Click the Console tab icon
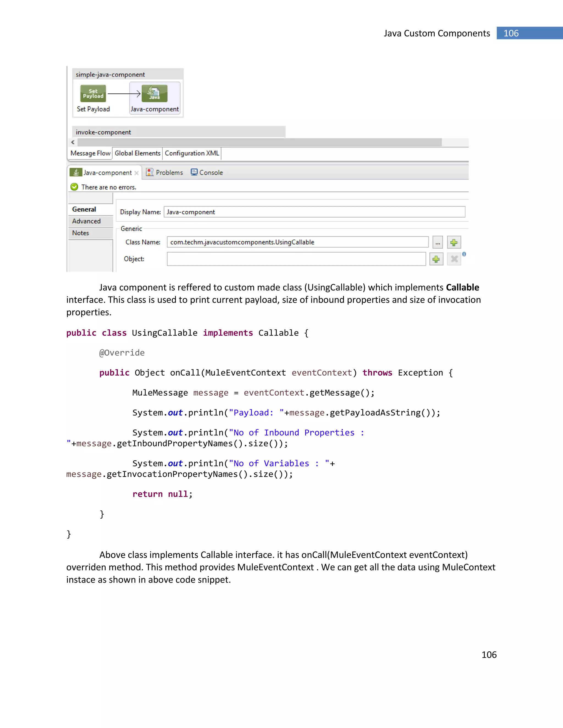Viewport: 563px width, 728px height. click(194, 172)
